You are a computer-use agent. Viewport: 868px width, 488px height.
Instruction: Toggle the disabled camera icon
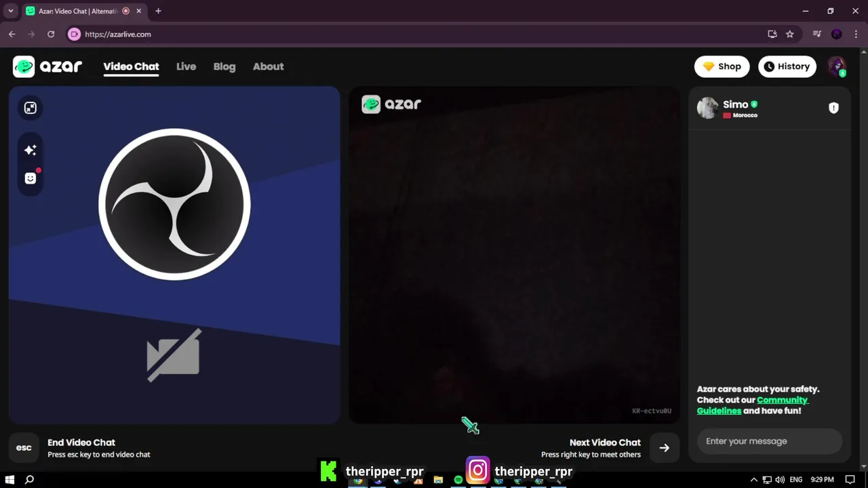click(174, 355)
